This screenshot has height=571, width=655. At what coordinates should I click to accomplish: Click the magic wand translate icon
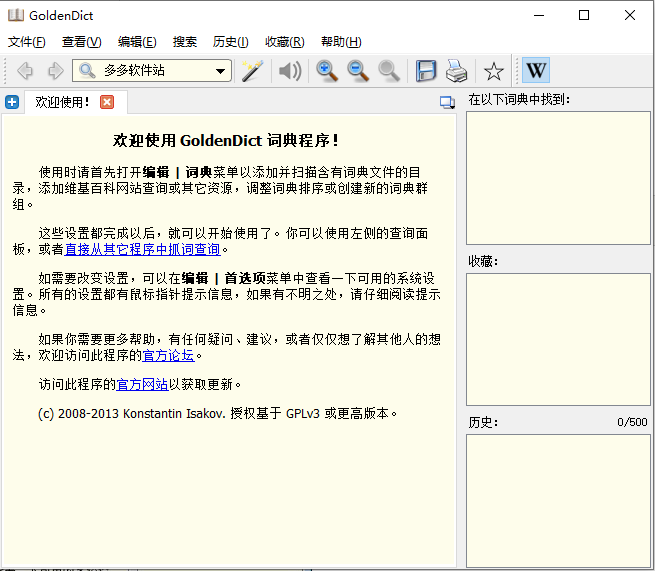click(253, 71)
